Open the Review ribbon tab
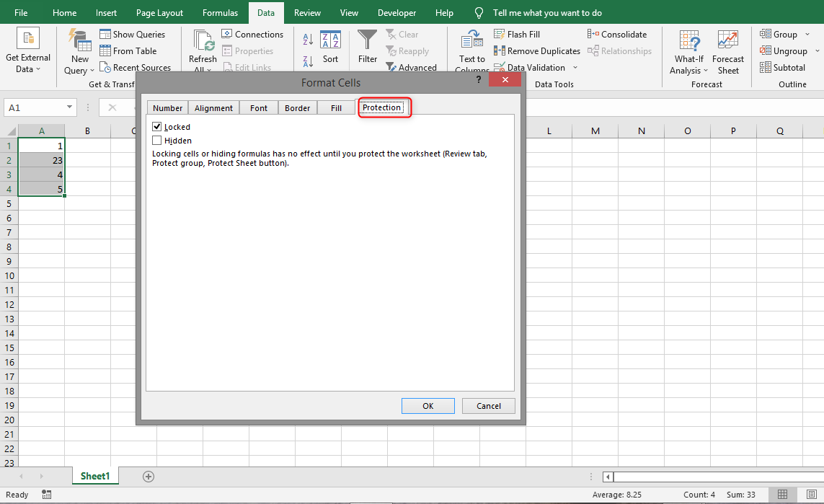 click(x=307, y=12)
